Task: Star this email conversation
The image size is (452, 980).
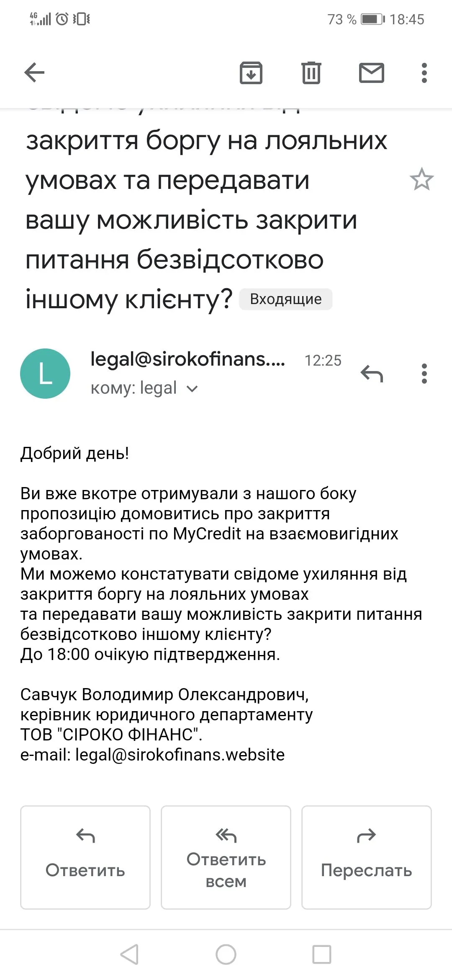Action: 421,180
